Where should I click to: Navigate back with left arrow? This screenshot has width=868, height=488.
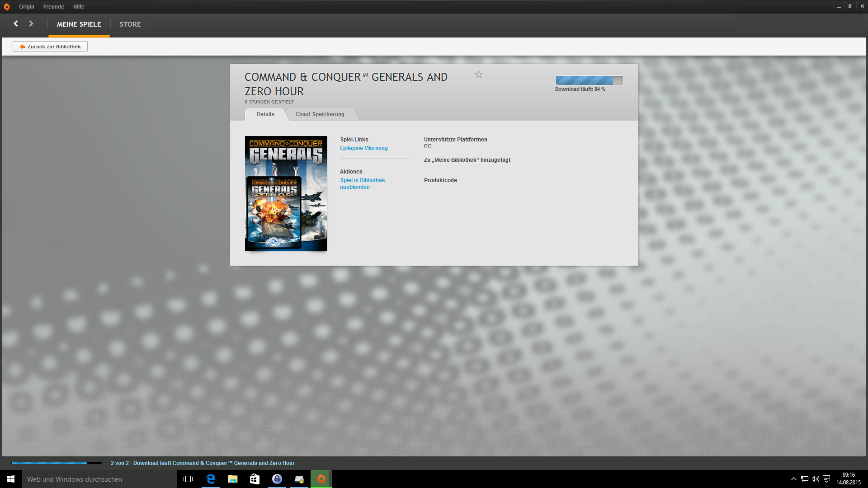[x=16, y=23]
